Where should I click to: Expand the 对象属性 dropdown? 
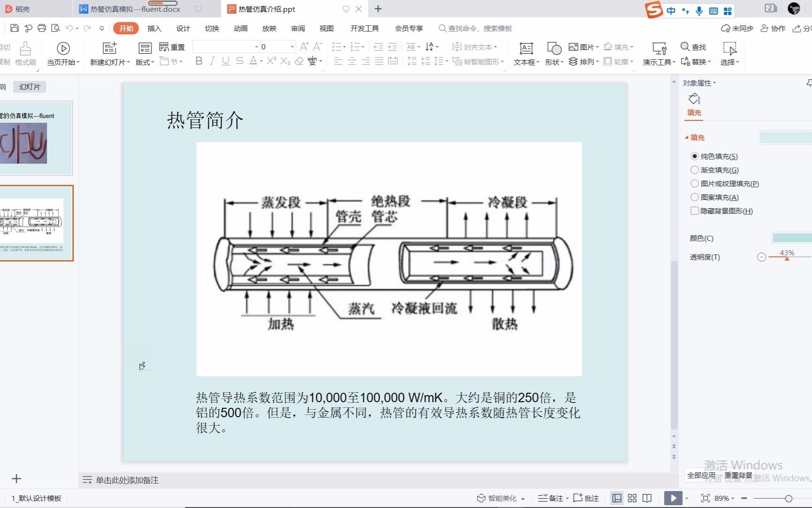point(714,83)
